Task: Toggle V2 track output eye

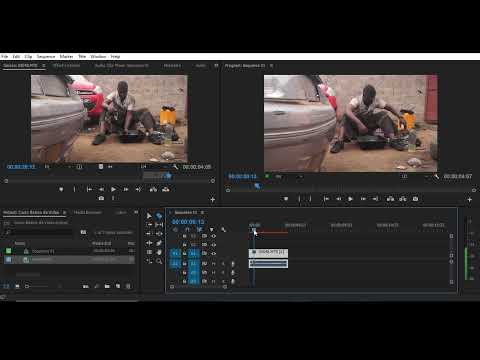Action: 214,245
